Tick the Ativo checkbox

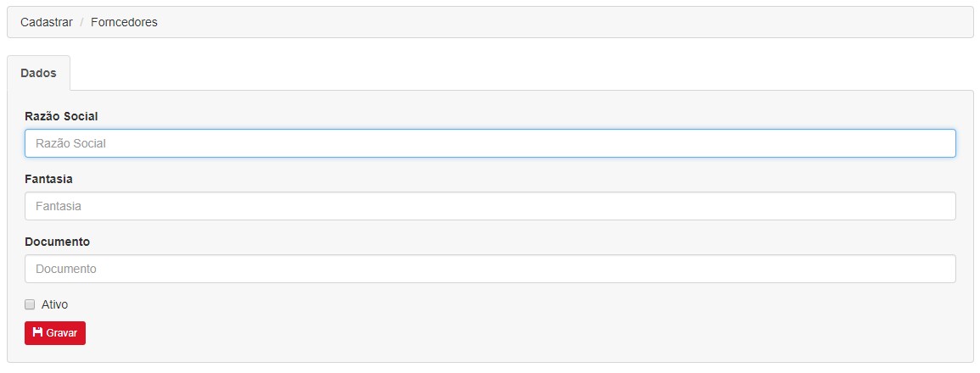[30, 304]
